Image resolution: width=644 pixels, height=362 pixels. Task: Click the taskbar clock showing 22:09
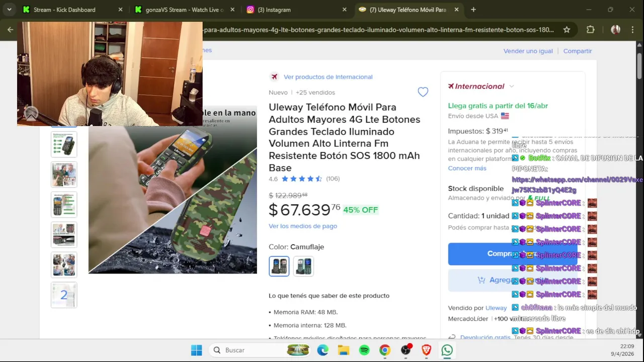click(623, 350)
